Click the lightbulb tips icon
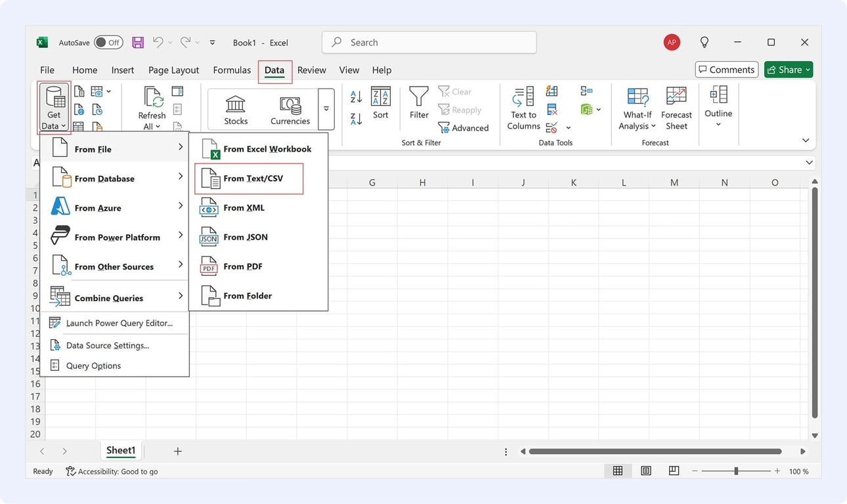Screen dimensions: 847x504 click(x=705, y=43)
